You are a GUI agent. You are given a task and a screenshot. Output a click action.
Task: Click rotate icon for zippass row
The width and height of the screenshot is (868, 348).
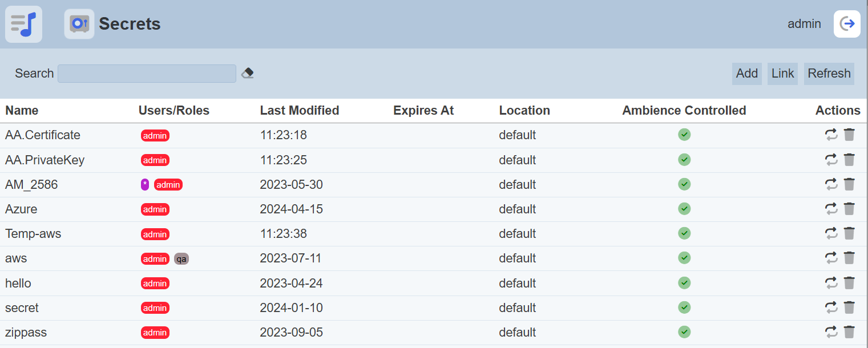(831, 332)
